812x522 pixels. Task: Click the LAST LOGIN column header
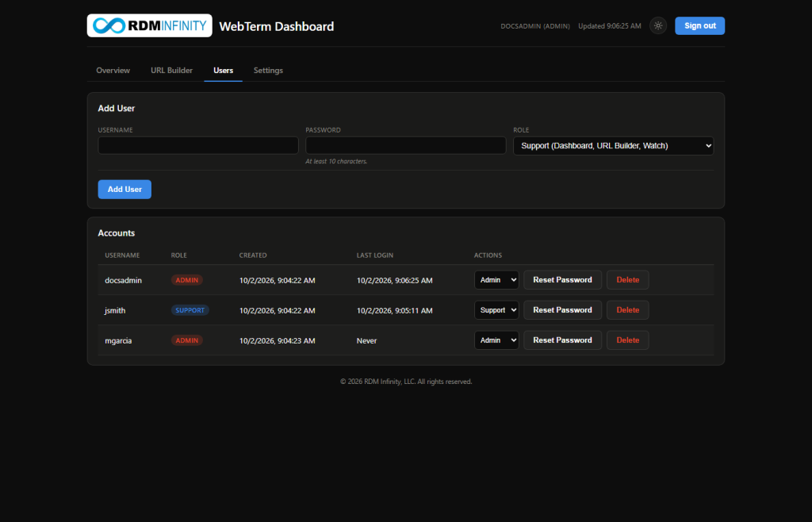pos(375,255)
